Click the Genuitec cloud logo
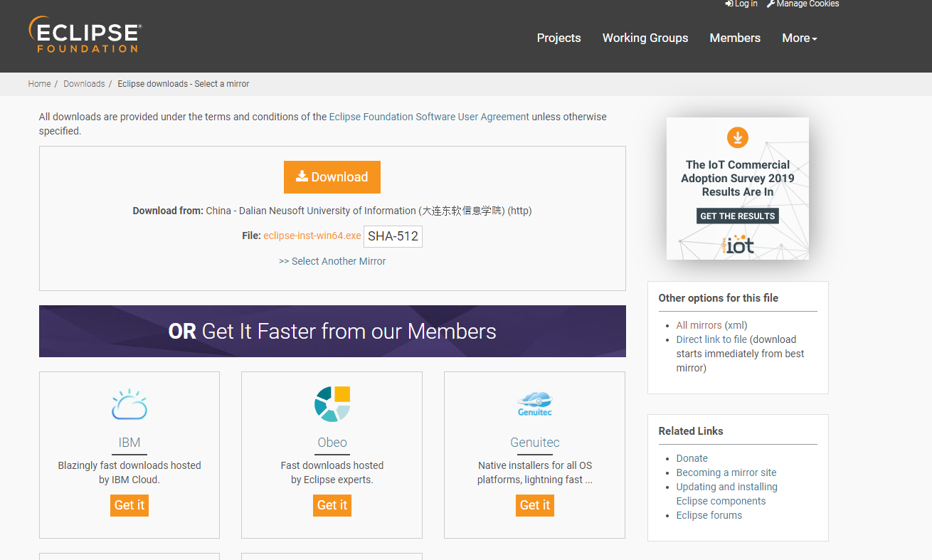The width and height of the screenshot is (932, 560). point(535,404)
